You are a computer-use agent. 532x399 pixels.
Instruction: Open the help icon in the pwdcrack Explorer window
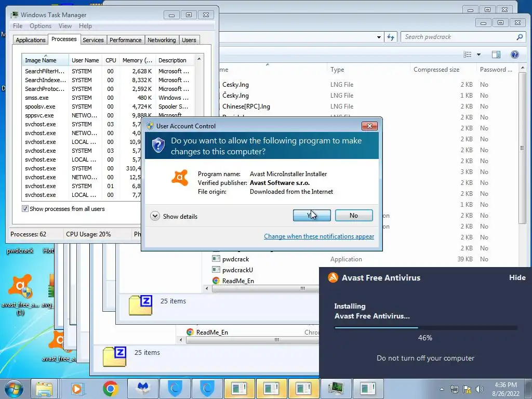point(514,54)
